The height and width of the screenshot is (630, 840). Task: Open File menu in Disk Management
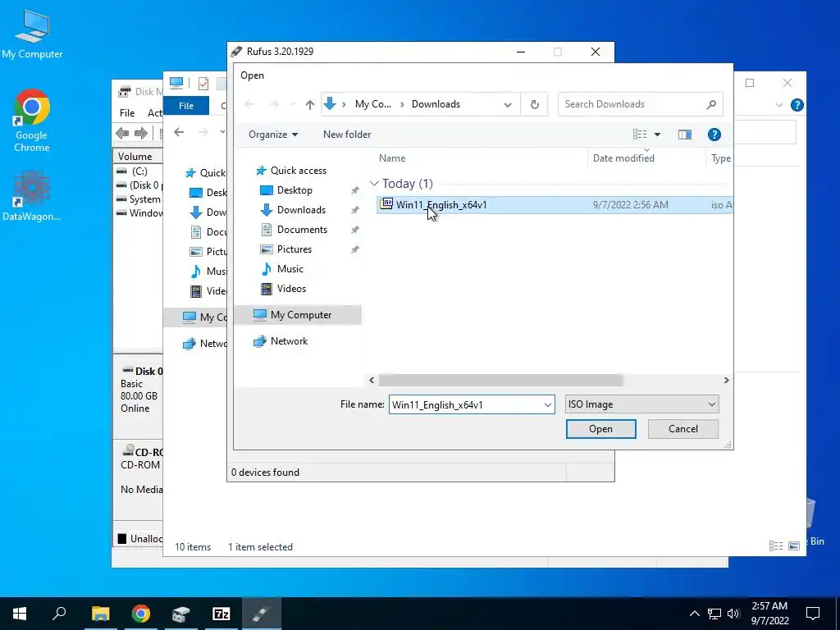127,113
